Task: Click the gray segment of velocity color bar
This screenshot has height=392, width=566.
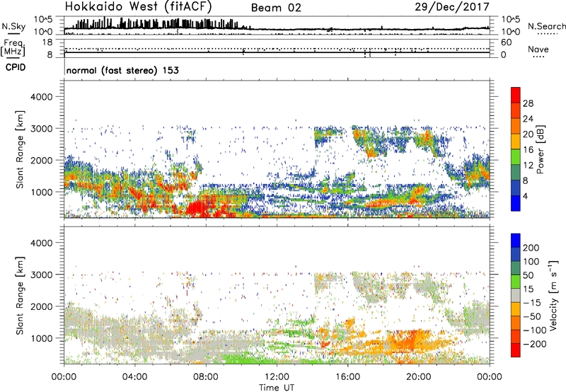Action: point(516,295)
